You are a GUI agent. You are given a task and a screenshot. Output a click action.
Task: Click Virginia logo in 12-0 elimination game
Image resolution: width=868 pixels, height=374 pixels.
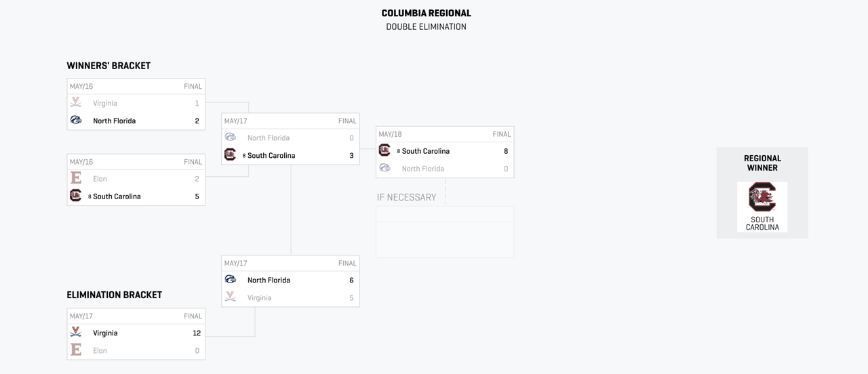(x=76, y=333)
